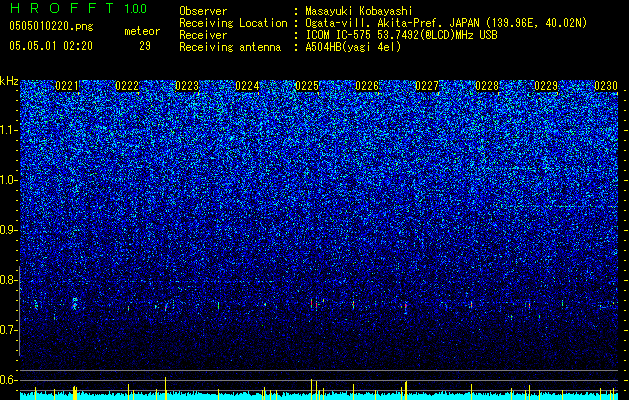The width and height of the screenshot is (629, 400).
Task: Select the 0230 time marker
Action: point(606,86)
